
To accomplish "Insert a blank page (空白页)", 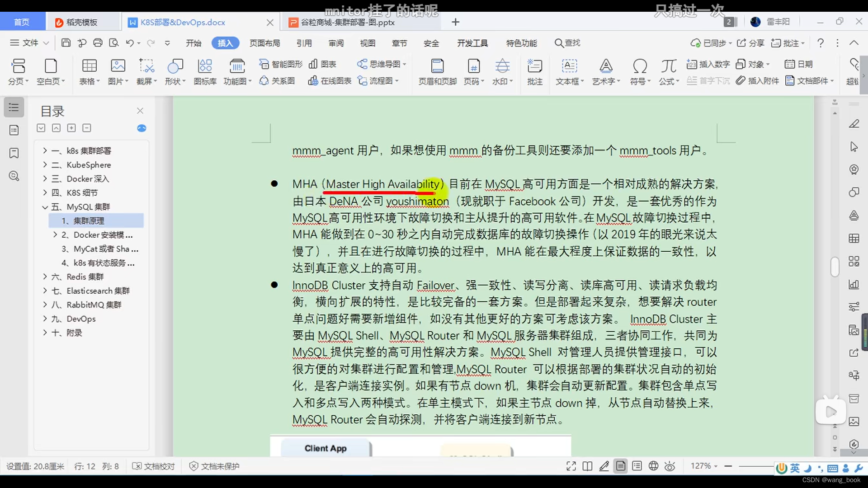I will coord(51,71).
